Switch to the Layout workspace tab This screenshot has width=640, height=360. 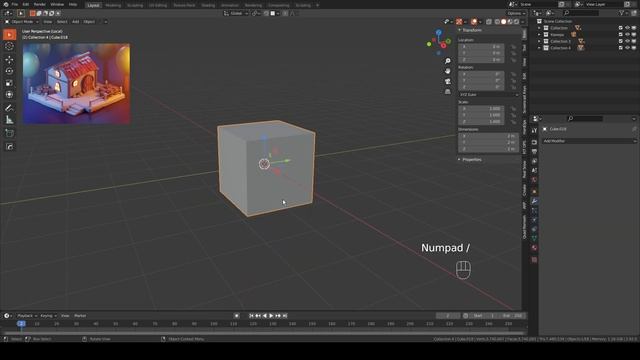pyautogui.click(x=93, y=5)
